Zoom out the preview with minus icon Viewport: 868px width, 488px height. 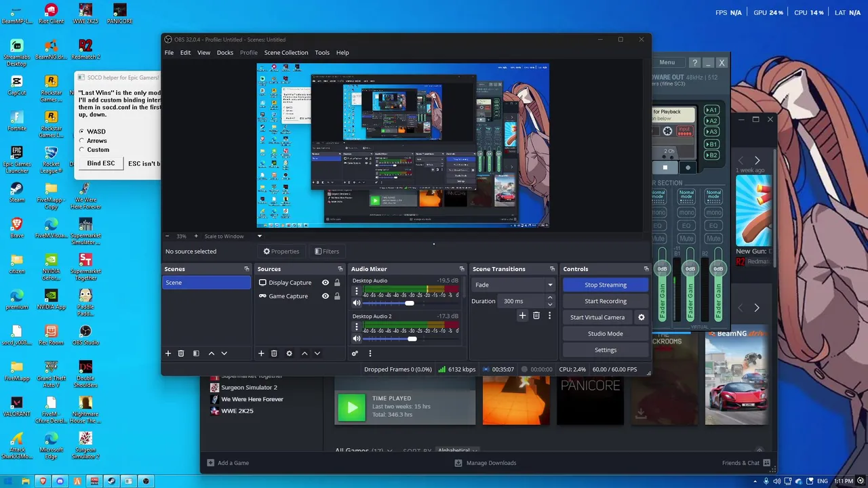(x=168, y=236)
